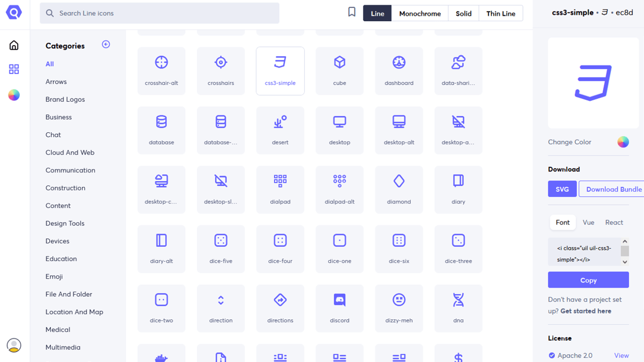Open the Get started here link
This screenshot has width=644, height=362.
click(586, 311)
